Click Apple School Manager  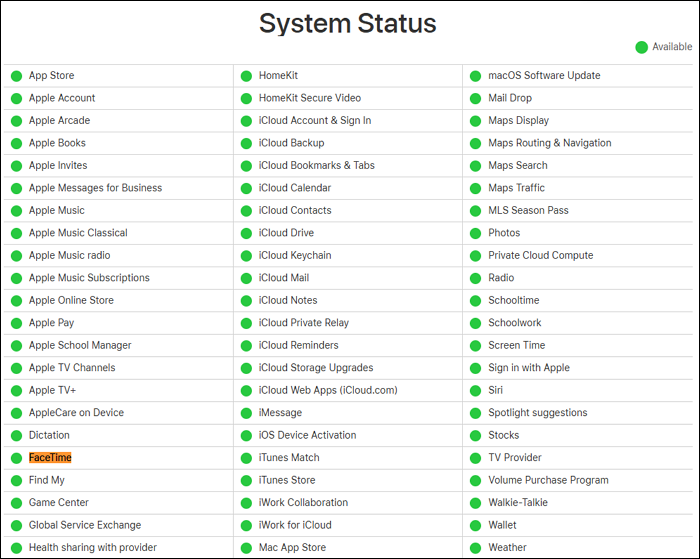pyautogui.click(x=80, y=345)
